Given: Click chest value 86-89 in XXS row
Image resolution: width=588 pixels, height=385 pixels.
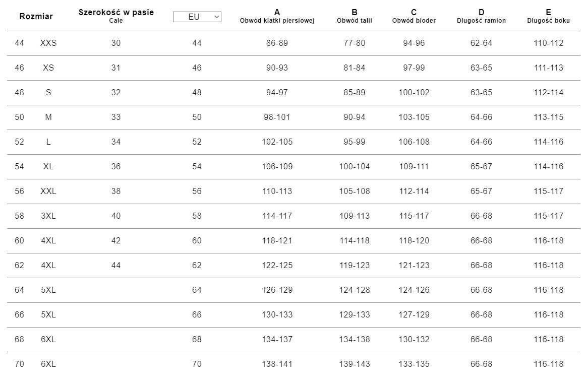Looking at the screenshot, I should 277,43.
